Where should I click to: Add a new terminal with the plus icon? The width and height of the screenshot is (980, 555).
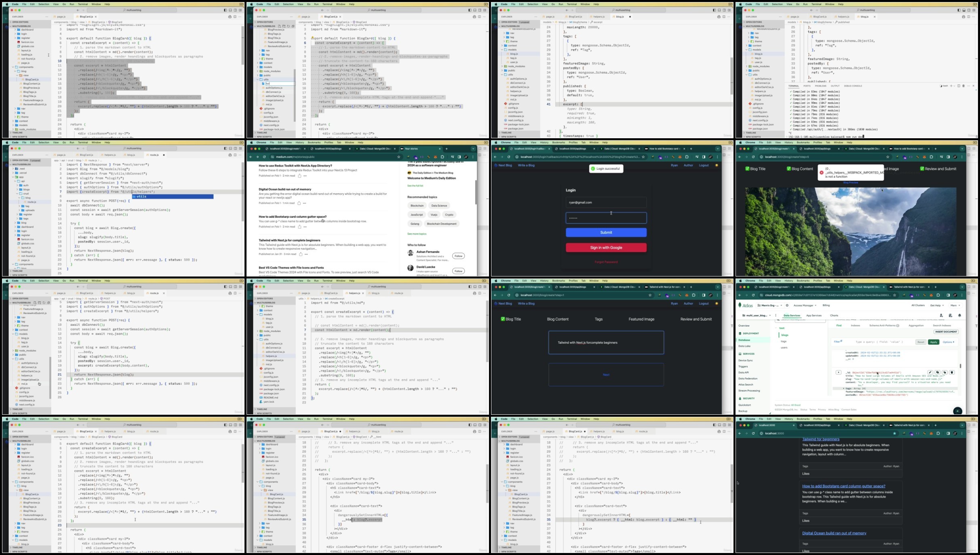(951, 86)
